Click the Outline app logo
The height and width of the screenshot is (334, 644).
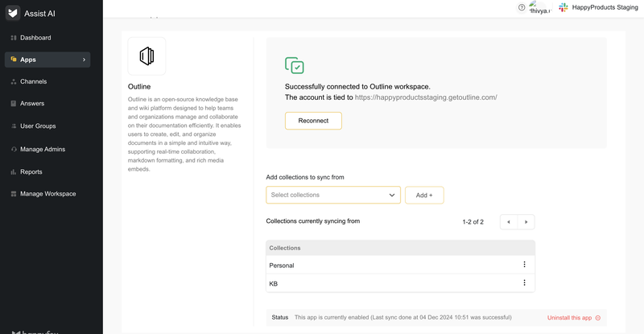tap(147, 56)
